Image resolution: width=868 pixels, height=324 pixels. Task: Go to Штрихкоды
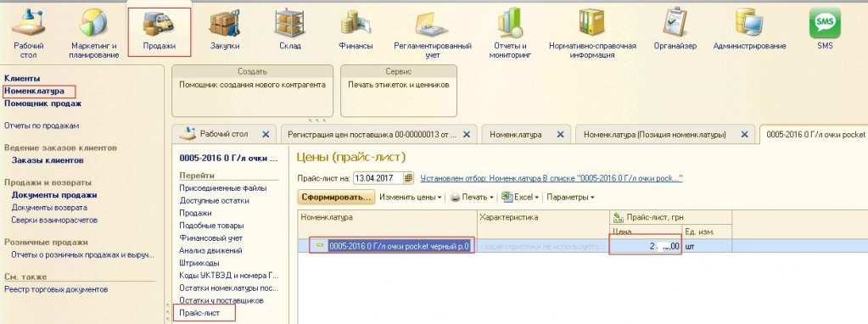pos(199,263)
